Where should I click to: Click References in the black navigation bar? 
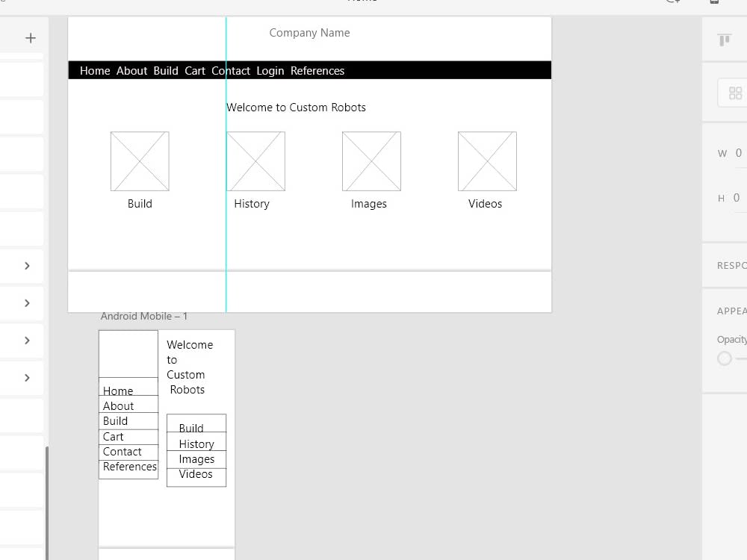point(317,71)
